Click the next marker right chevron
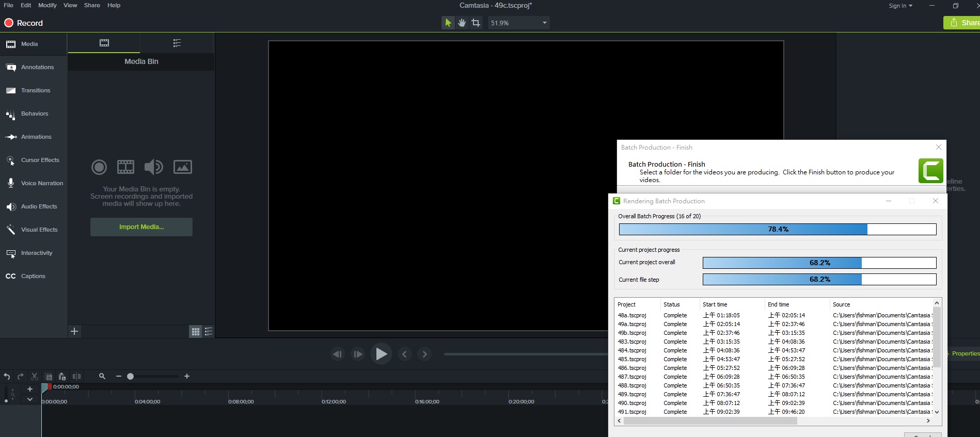The image size is (980, 437). [x=424, y=354]
